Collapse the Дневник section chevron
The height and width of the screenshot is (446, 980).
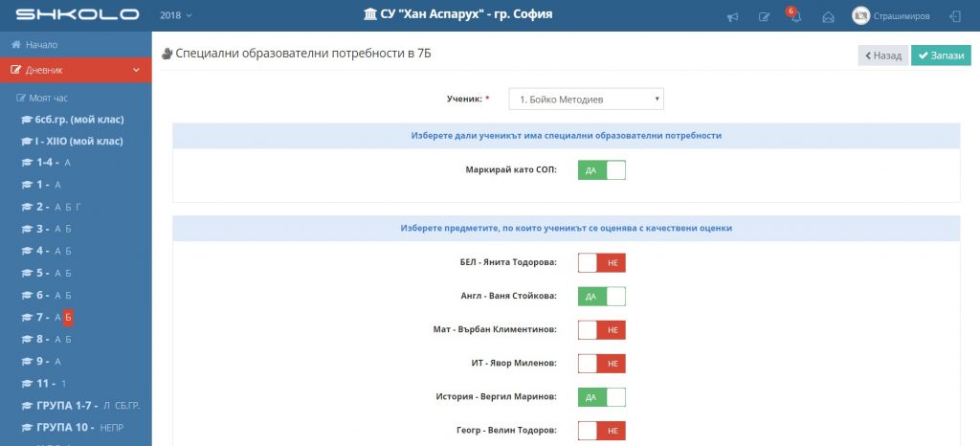[x=137, y=71]
